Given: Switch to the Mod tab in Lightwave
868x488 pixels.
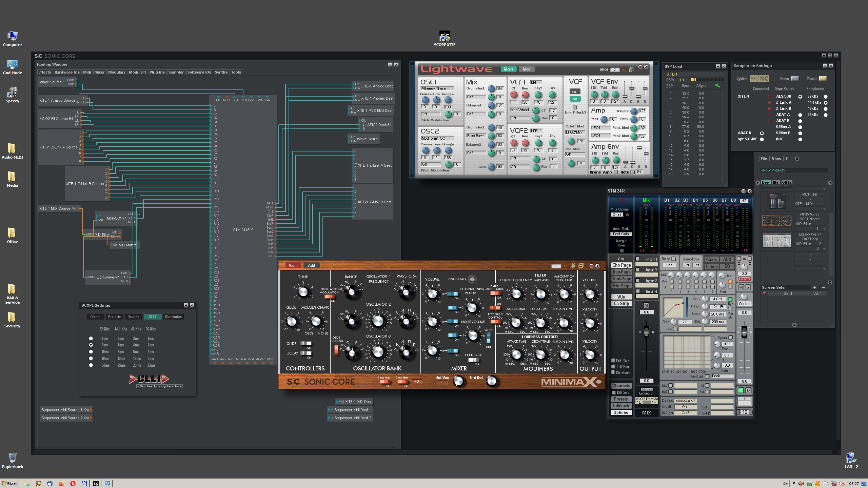Looking at the screenshot, I should pos(527,69).
